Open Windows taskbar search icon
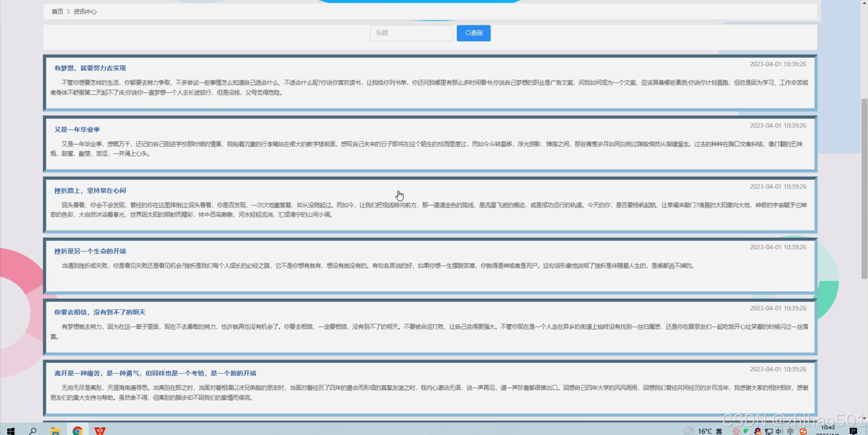The width and height of the screenshot is (868, 435). 33,431
